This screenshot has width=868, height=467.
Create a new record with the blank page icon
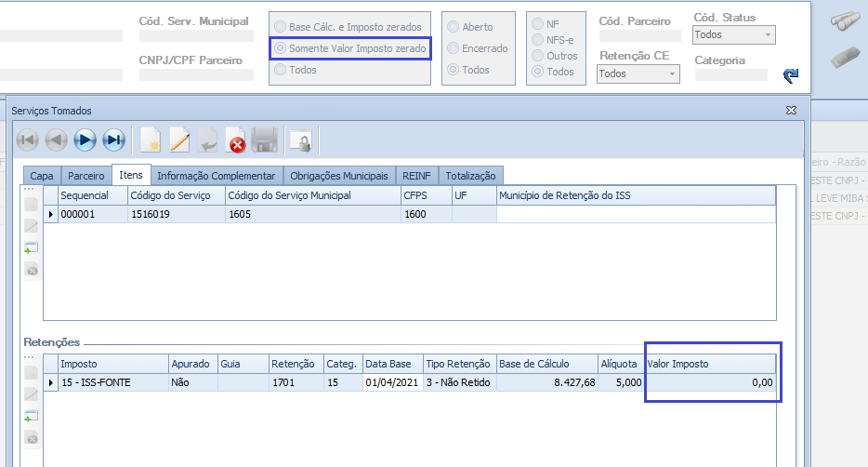150,140
